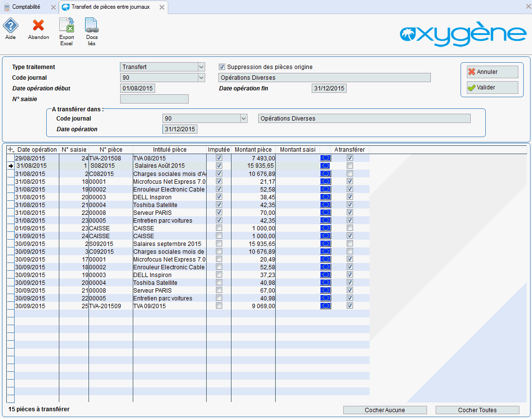Click the Intitulé pièce column header
Image resolution: width=532 pixels, height=419 pixels.
170,150
